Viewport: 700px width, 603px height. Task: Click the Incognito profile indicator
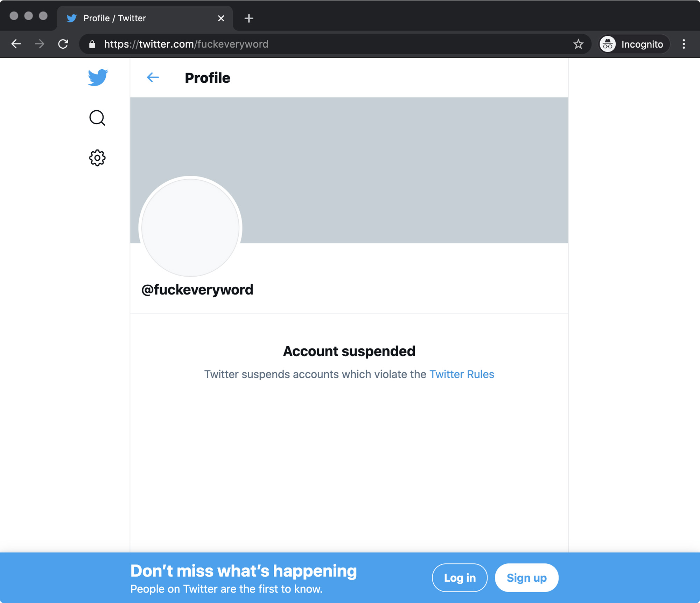tap(633, 44)
